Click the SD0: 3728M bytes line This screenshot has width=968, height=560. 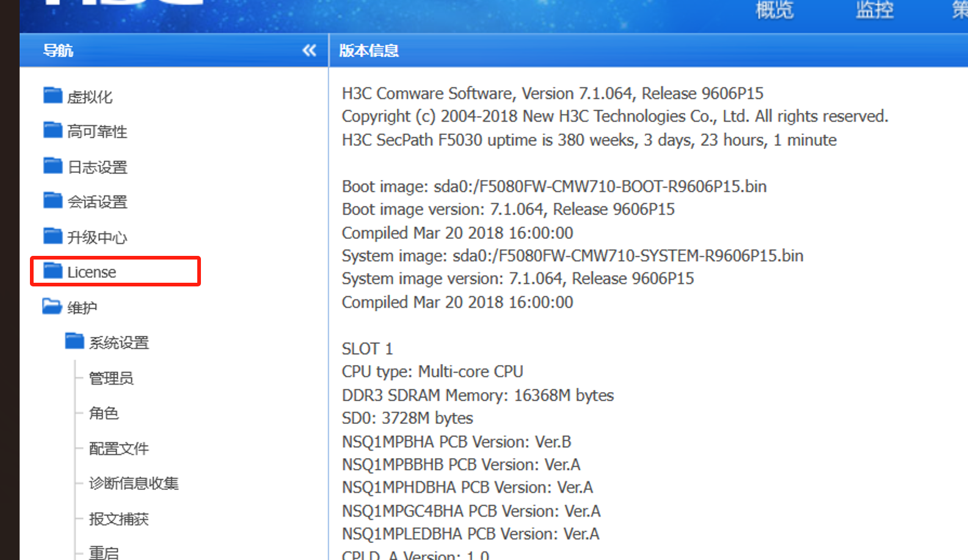[x=408, y=418]
